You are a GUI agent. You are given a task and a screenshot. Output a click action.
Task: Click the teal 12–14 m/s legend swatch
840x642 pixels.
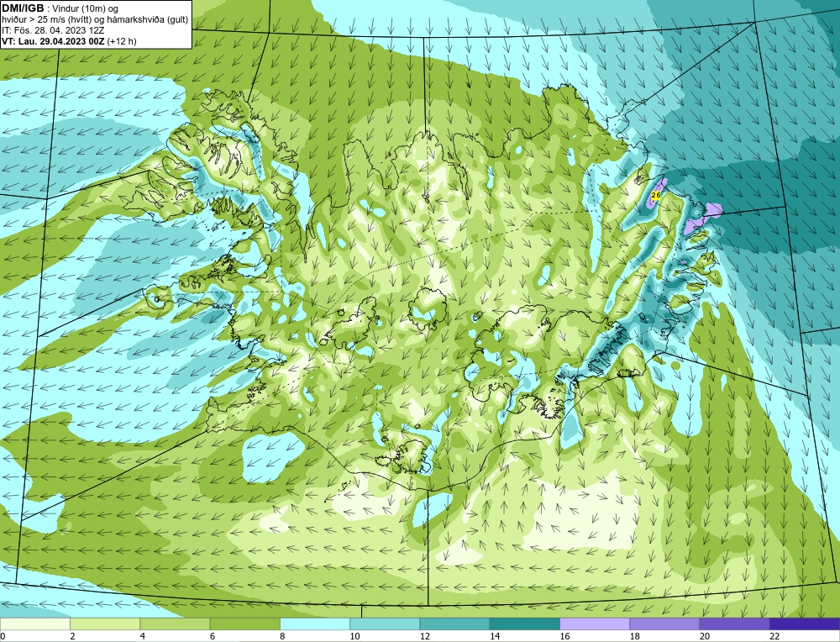454,624
